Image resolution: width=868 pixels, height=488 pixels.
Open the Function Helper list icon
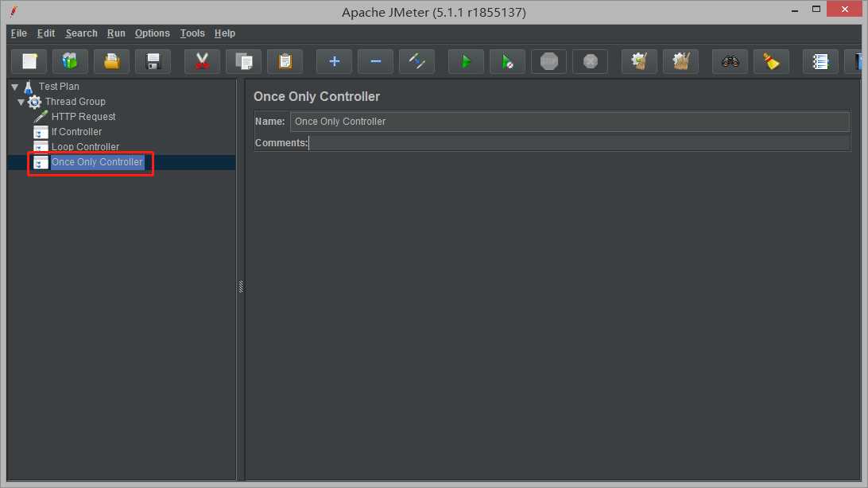point(820,61)
